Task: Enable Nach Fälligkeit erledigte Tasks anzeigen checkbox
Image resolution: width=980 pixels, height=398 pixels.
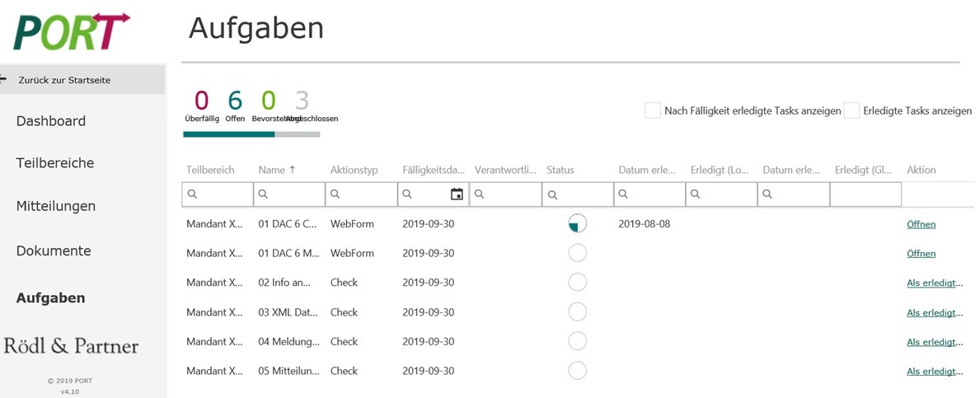Action: [653, 110]
